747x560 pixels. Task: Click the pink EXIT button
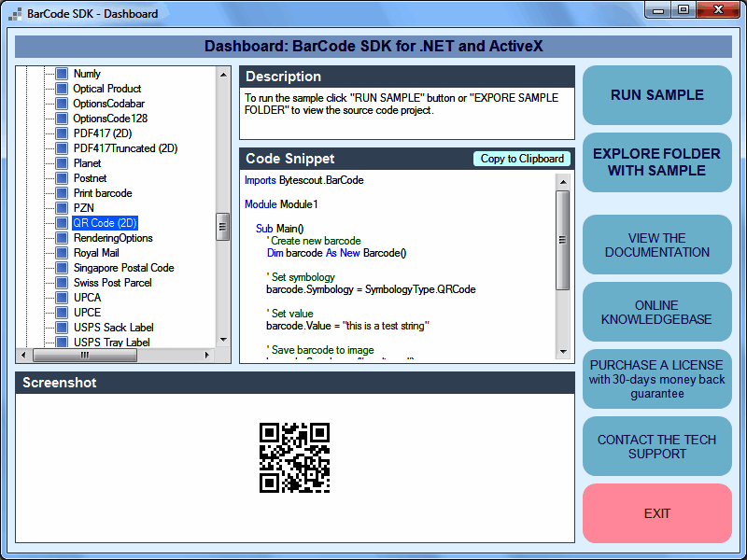[657, 513]
